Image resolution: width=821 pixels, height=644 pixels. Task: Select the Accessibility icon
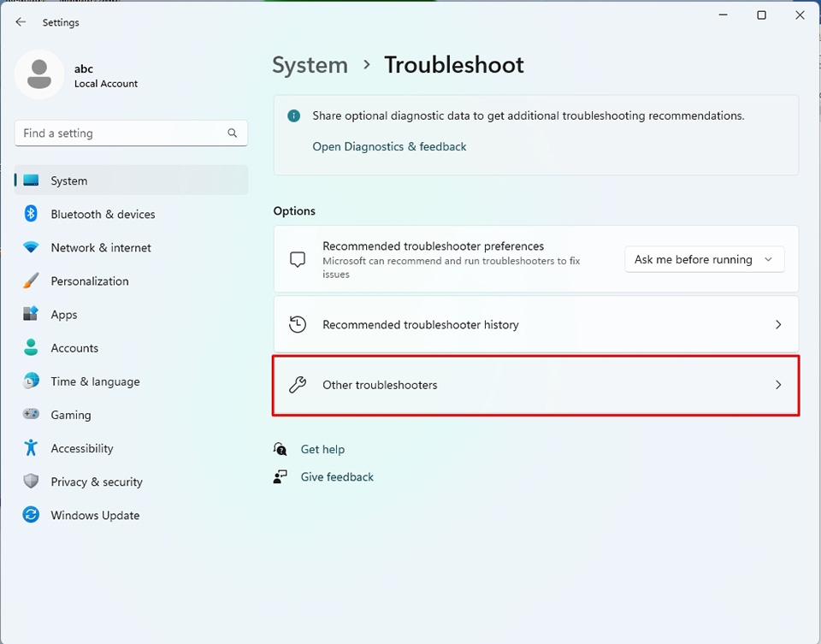32,447
